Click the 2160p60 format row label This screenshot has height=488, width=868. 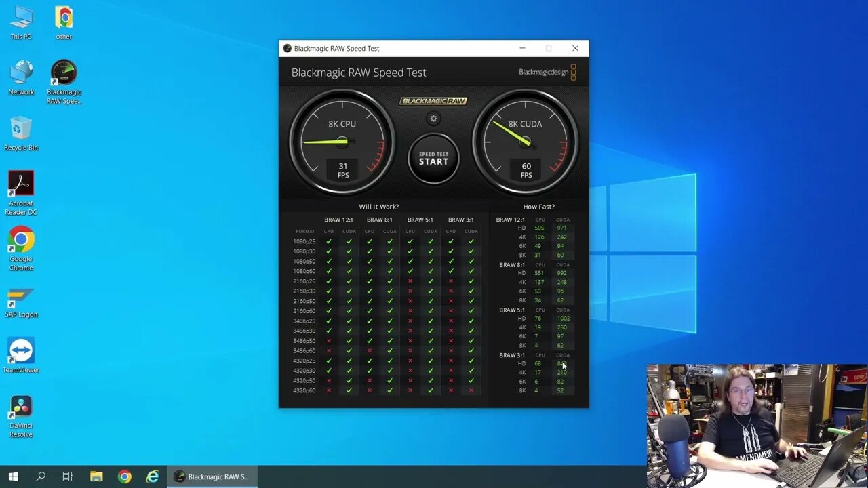(304, 311)
